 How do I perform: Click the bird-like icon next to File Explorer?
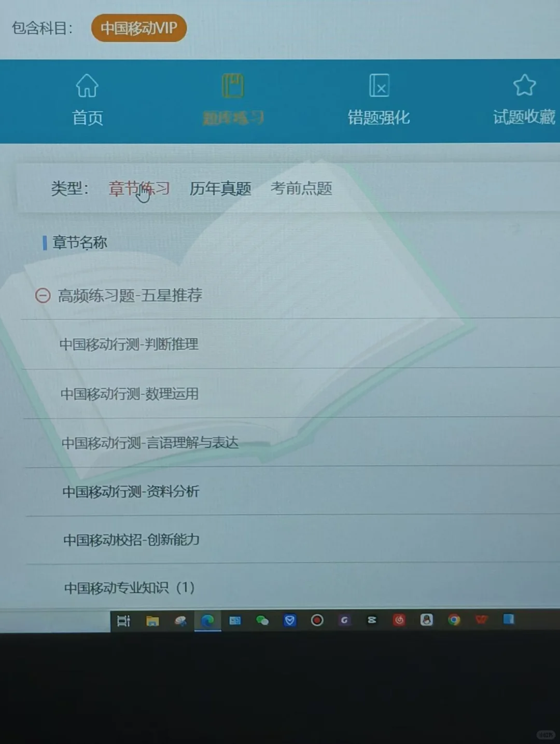tap(180, 621)
